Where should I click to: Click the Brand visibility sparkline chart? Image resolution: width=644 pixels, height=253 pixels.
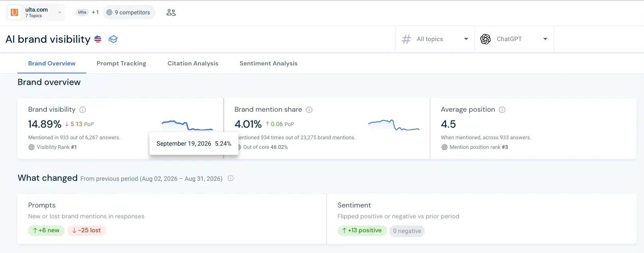pyautogui.click(x=187, y=125)
